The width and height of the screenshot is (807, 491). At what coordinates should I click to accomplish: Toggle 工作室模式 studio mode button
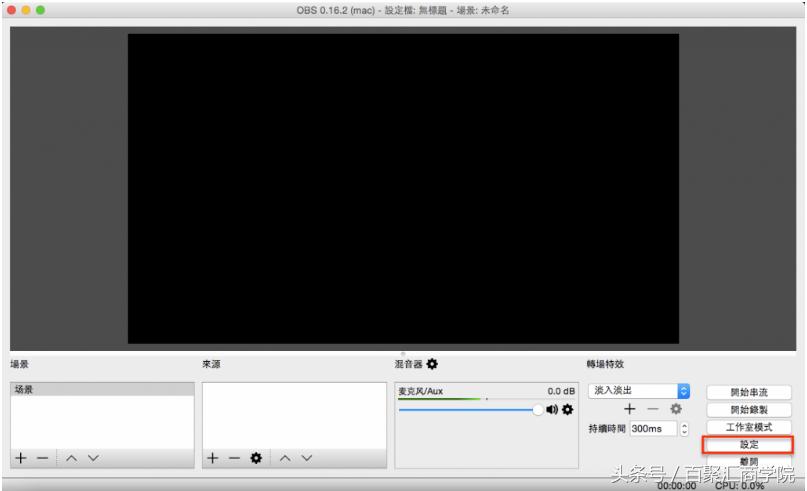749,427
